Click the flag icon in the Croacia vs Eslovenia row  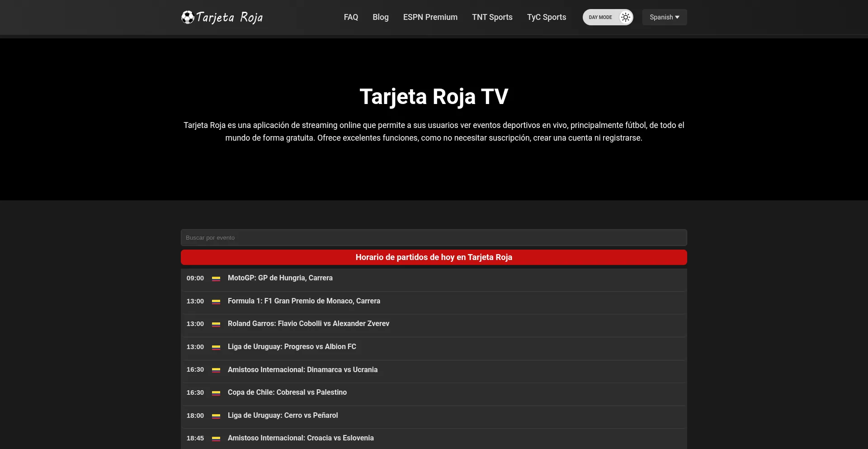(216, 439)
